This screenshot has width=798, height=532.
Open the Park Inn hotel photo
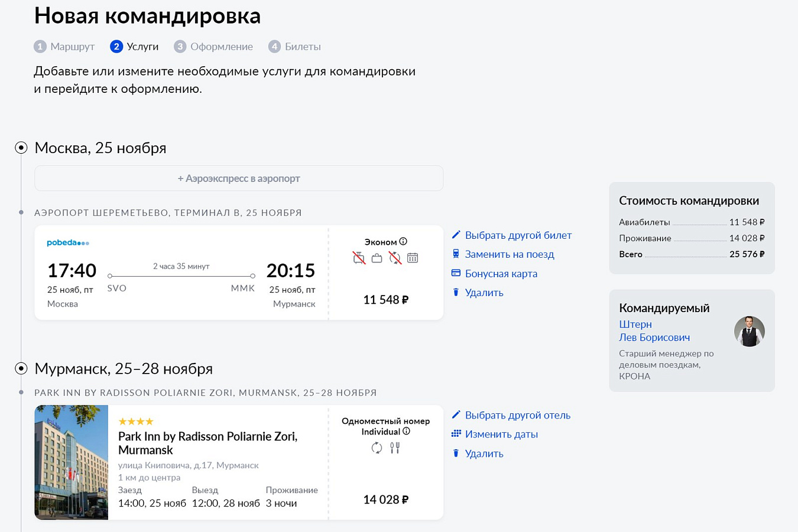click(72, 462)
